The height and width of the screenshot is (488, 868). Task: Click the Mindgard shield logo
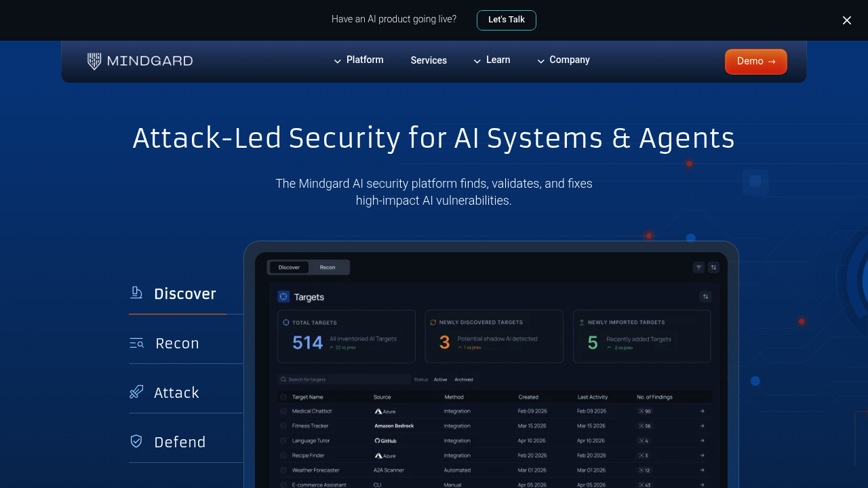pos(94,61)
